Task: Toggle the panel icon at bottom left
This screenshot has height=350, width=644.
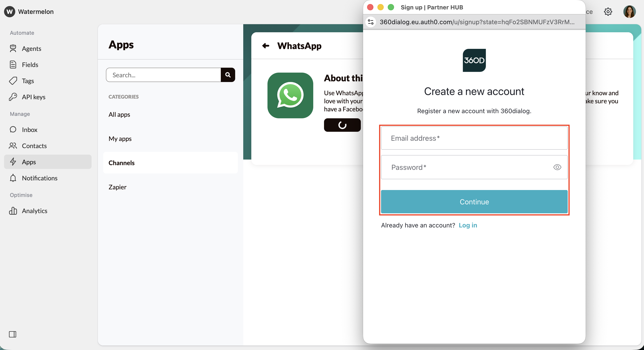Action: coord(13,334)
